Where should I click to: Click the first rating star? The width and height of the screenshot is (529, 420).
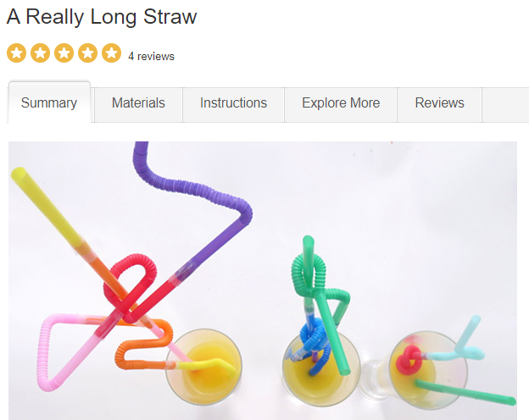point(17,52)
